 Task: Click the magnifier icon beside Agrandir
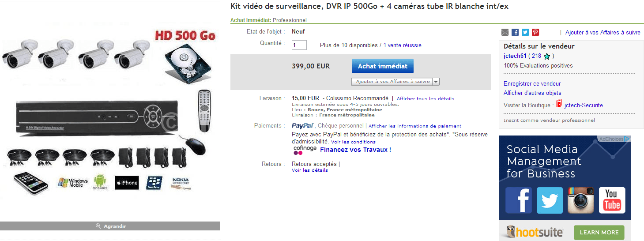pos(98,226)
